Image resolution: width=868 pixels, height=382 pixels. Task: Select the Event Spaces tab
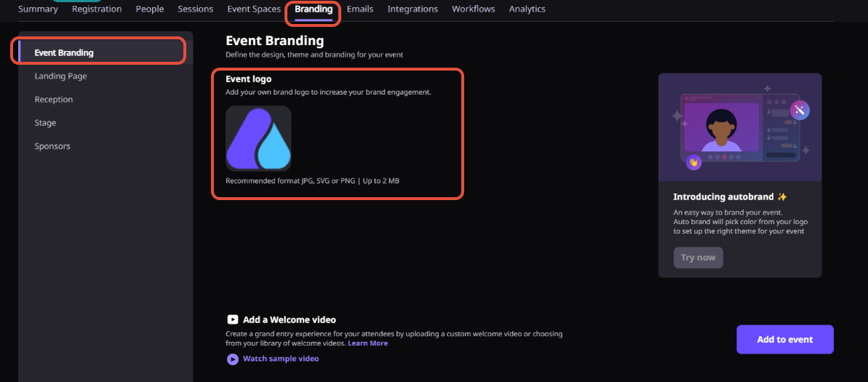coord(254,9)
